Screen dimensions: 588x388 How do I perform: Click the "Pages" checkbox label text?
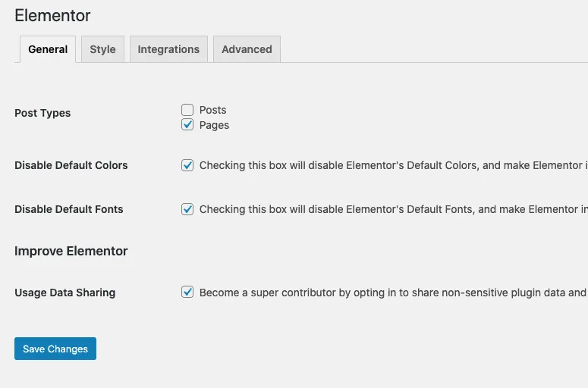[x=214, y=125]
